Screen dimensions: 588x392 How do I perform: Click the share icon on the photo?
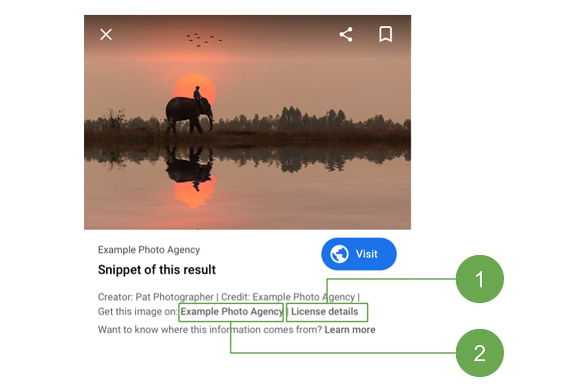(346, 34)
